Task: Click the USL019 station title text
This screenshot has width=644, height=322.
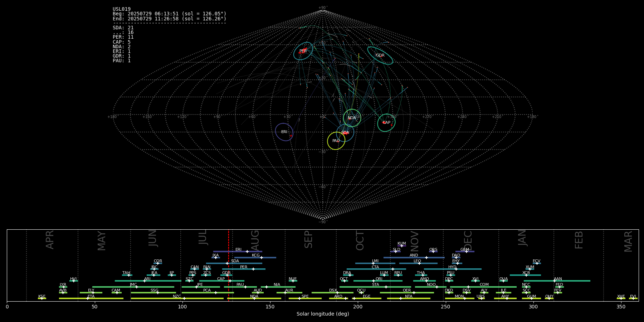Action: tap(122, 9)
